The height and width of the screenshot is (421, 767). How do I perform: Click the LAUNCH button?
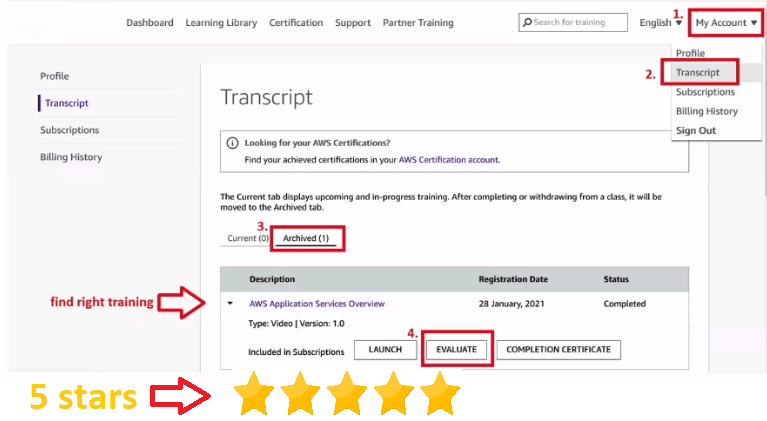[x=385, y=350]
